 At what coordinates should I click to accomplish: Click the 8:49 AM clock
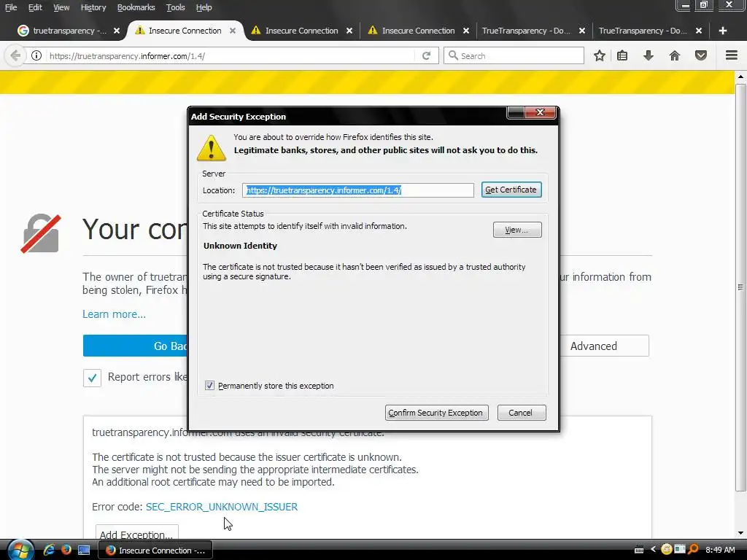coord(720,550)
